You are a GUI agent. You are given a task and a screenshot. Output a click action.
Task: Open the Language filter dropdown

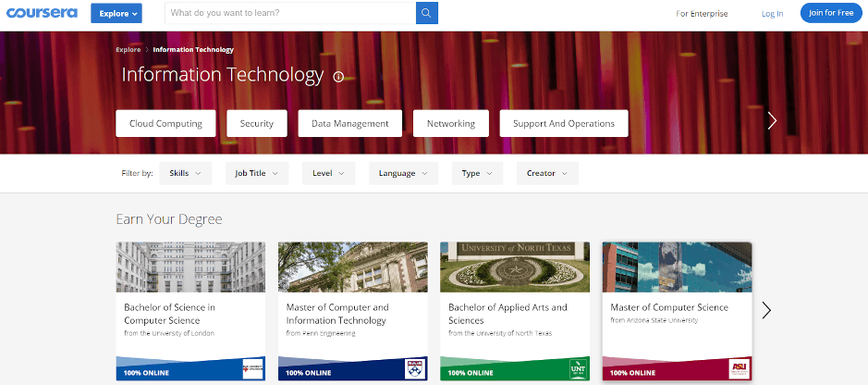pyautogui.click(x=403, y=173)
